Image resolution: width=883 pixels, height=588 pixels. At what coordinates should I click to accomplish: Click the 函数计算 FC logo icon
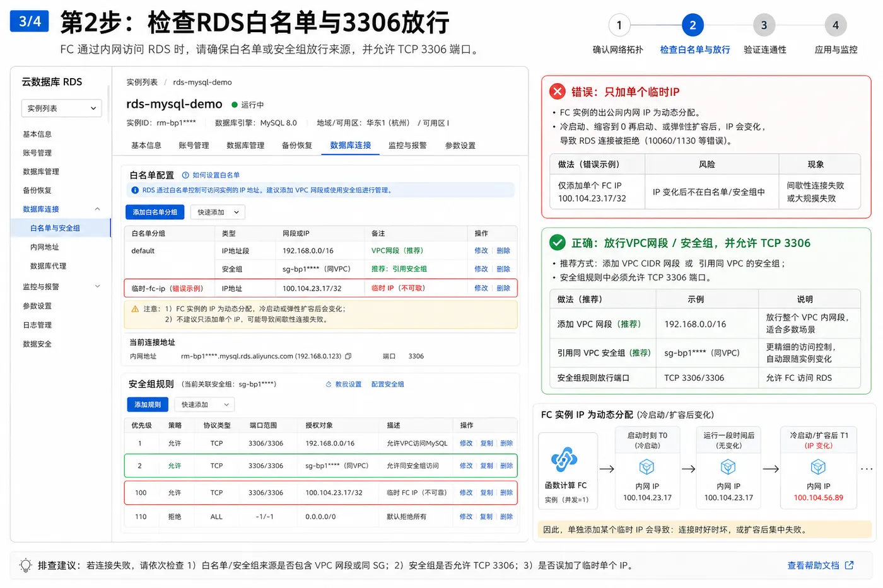pyautogui.click(x=564, y=459)
